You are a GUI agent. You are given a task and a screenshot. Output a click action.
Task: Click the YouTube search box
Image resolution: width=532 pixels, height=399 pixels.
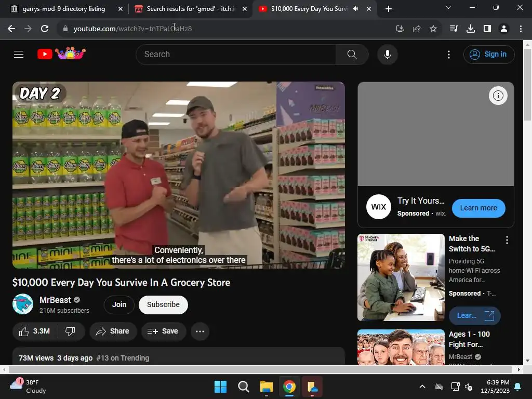click(x=235, y=54)
